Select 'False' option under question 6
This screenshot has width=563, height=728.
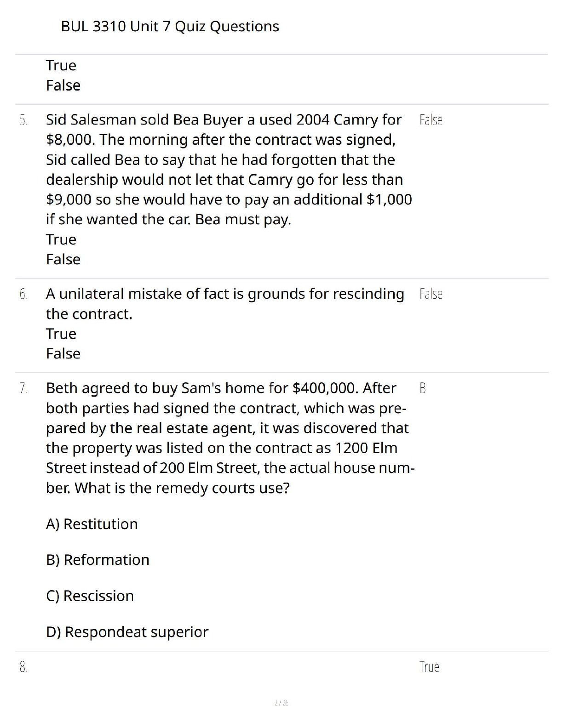(x=63, y=353)
